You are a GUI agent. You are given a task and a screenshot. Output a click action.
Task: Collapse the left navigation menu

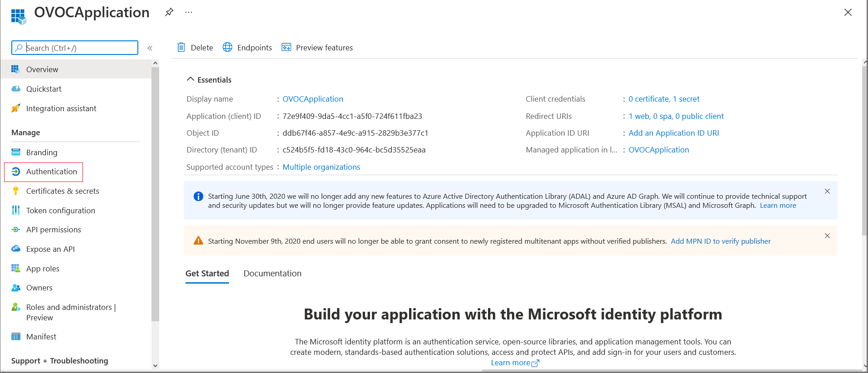pyautogui.click(x=150, y=48)
